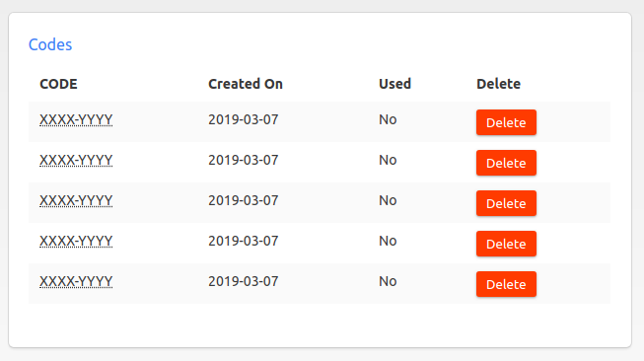Open the Codes heading link

tap(50, 44)
